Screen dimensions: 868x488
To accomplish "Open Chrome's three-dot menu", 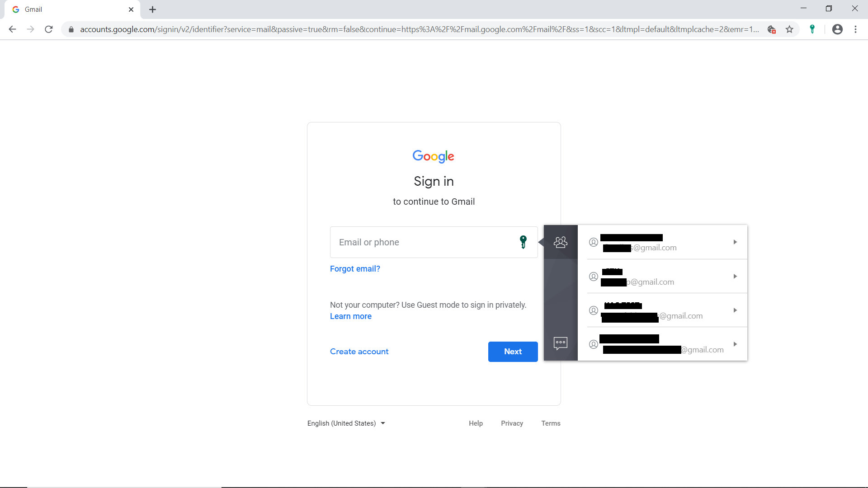I will point(855,29).
